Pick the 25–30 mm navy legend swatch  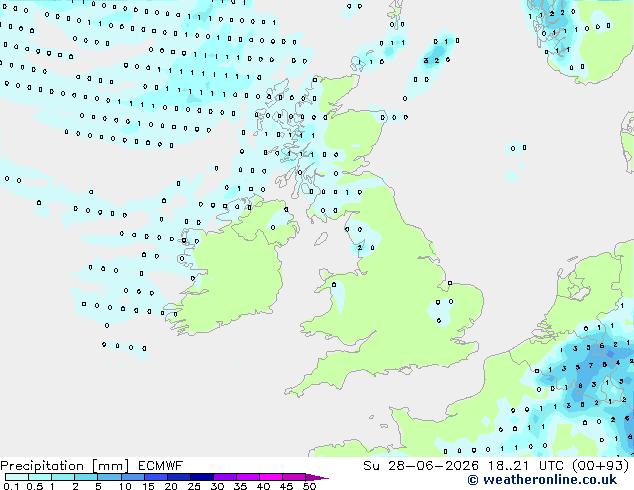[x=202, y=477]
